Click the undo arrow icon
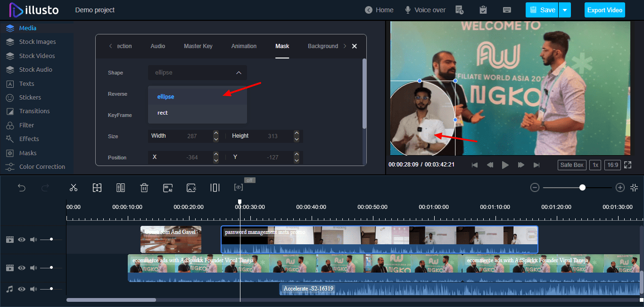Viewport: 644px width, 307px height. (x=22, y=188)
